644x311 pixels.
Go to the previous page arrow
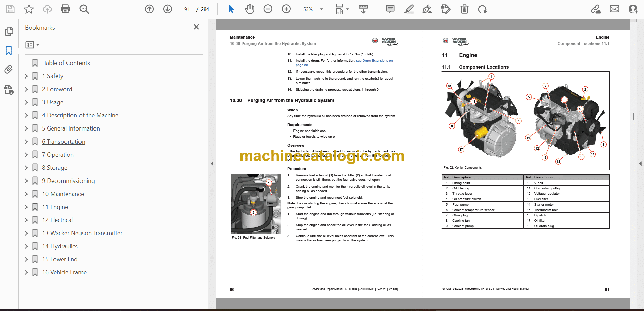coord(149,9)
